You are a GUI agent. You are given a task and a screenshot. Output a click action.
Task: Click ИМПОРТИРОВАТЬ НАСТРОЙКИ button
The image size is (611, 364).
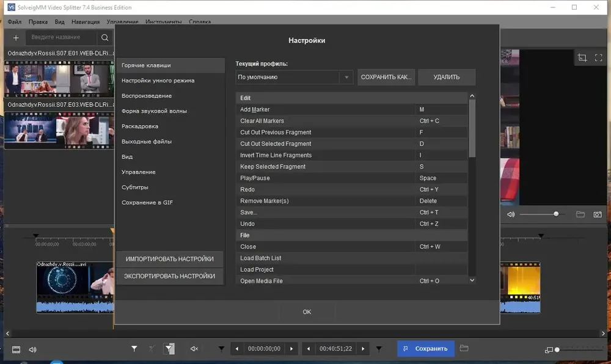(x=169, y=259)
